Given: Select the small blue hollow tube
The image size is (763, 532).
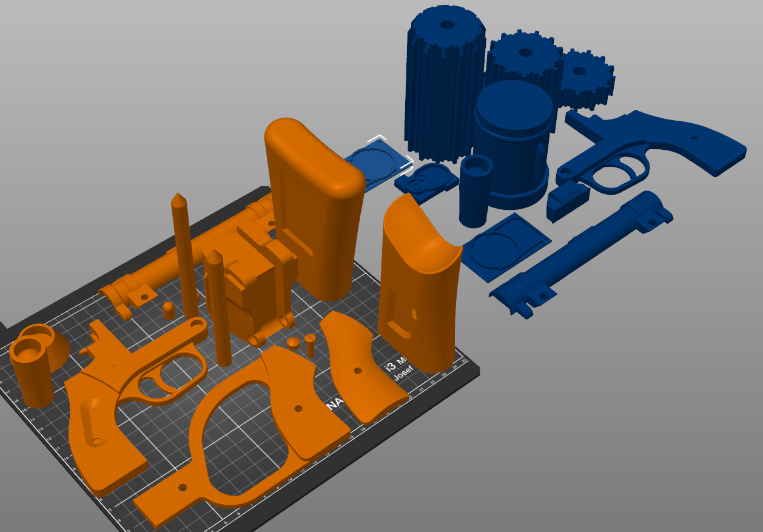Looking at the screenshot, I should pos(477,190).
